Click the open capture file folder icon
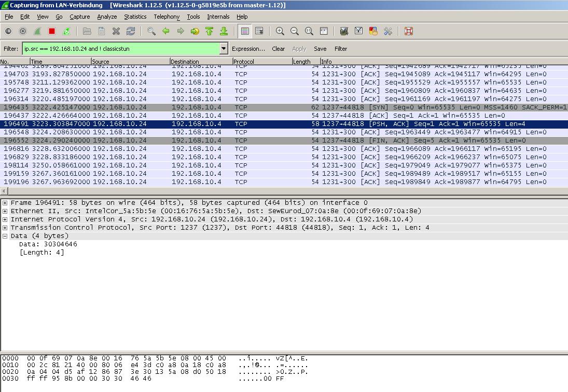The height and width of the screenshot is (392, 568). click(x=87, y=31)
